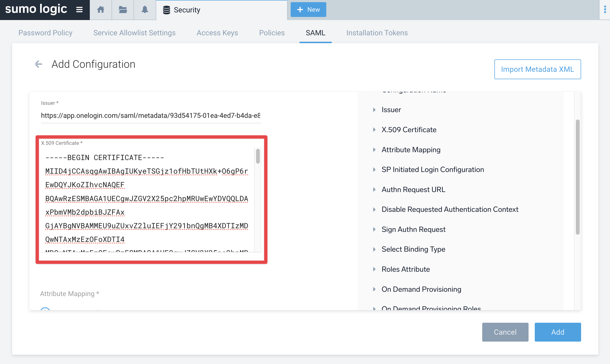Expand the Sign Authn Request help
This screenshot has width=610, height=364.
(x=409, y=229)
